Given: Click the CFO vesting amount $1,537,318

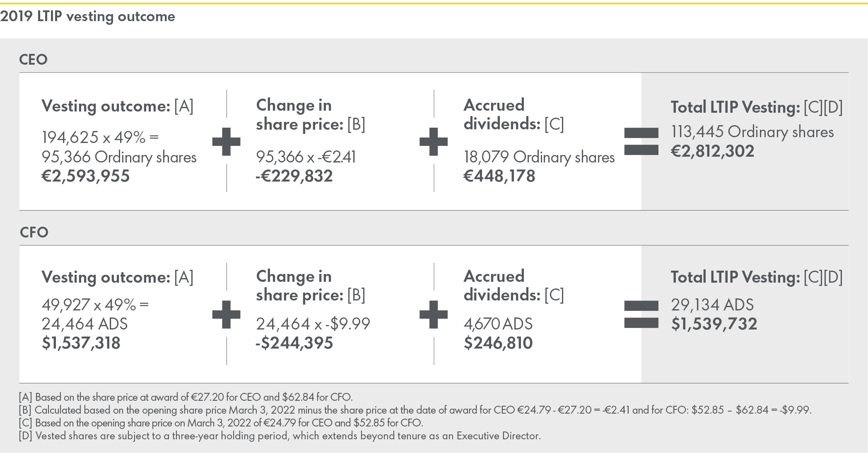Looking at the screenshot, I should (x=81, y=343).
